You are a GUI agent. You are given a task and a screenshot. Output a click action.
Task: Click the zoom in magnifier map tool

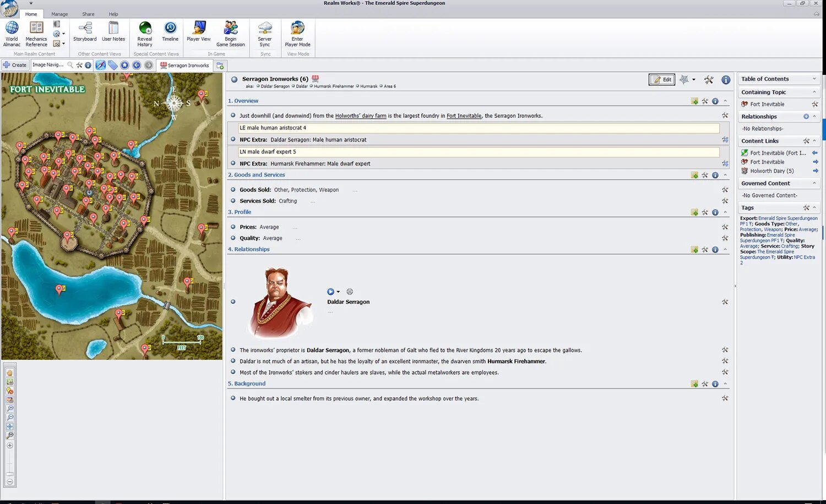(x=10, y=408)
